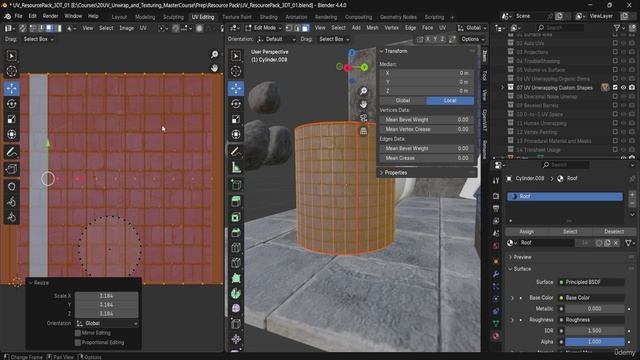Viewport: 640px width, 360px height.
Task: Open the Options dropdown in 3D viewport
Action: (473, 39)
